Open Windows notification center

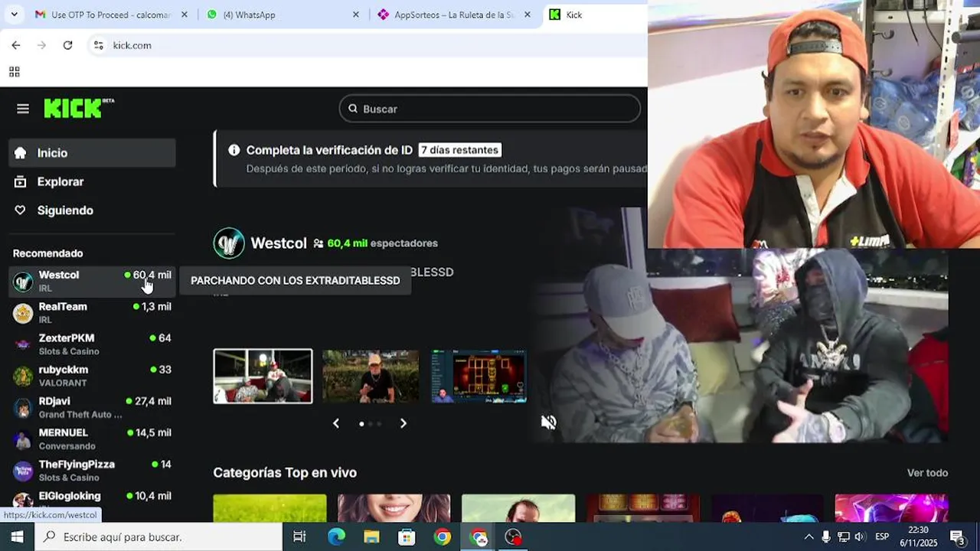click(x=957, y=536)
